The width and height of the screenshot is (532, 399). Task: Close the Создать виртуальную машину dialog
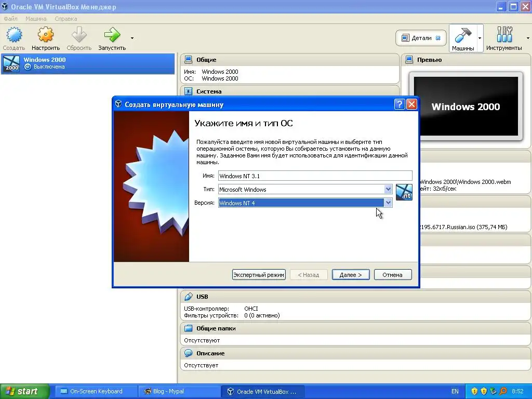(x=411, y=104)
